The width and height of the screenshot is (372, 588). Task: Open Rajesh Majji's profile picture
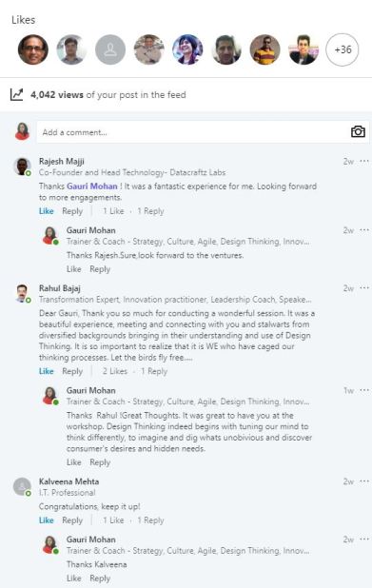pos(22,167)
